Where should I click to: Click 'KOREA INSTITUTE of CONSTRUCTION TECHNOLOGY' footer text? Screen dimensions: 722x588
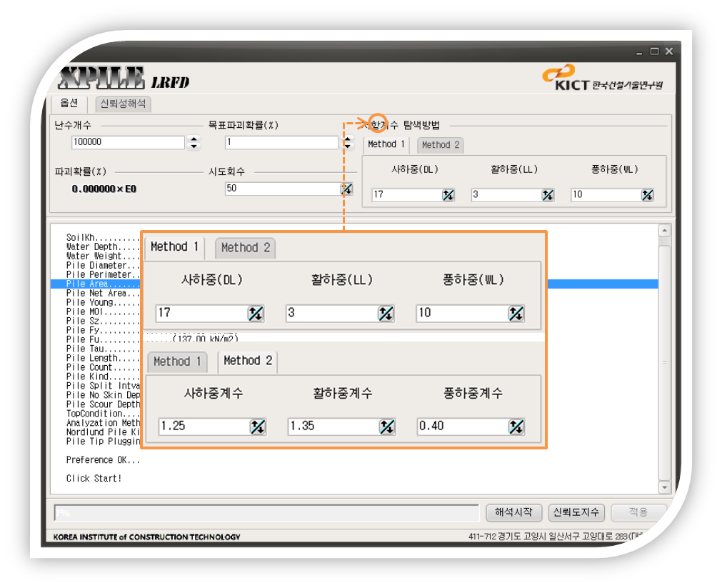(x=147, y=537)
